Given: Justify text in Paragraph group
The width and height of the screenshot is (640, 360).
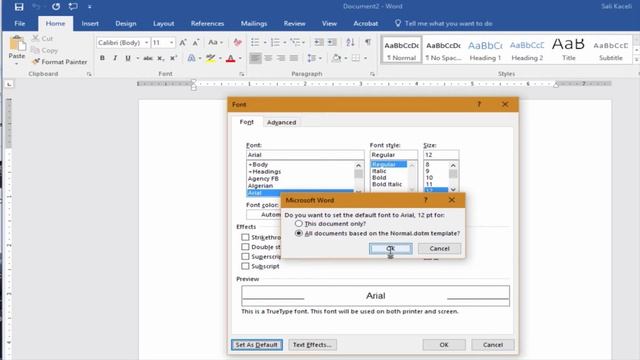Looking at the screenshot, I should click(293, 58).
